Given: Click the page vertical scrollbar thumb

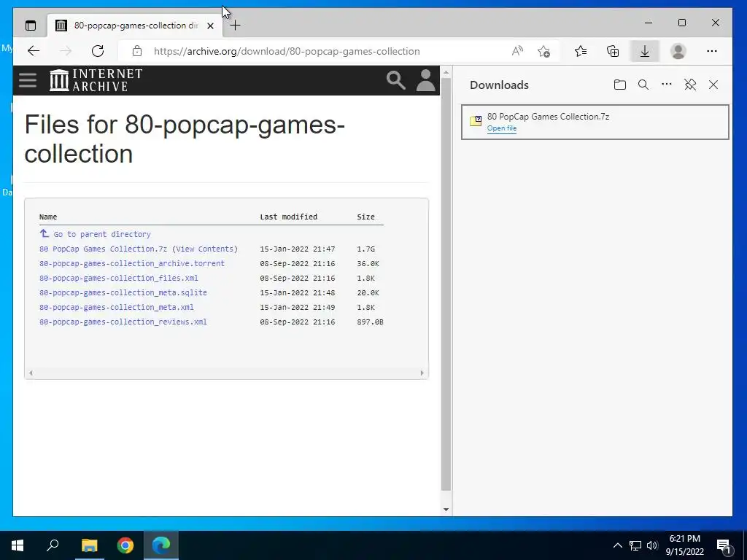Looking at the screenshot, I should click(446, 284).
